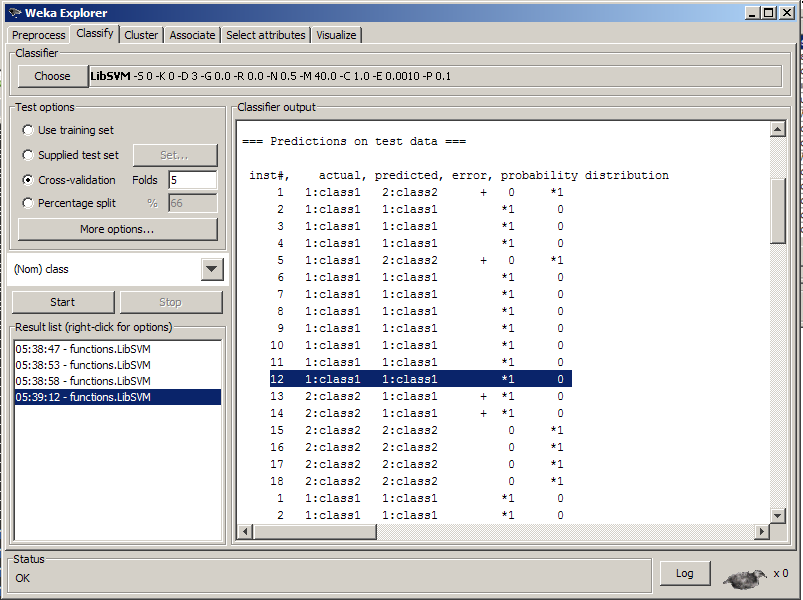Viewport: 803px width, 600px height.
Task: Click prediction row for instance 5
Action: click(420, 260)
